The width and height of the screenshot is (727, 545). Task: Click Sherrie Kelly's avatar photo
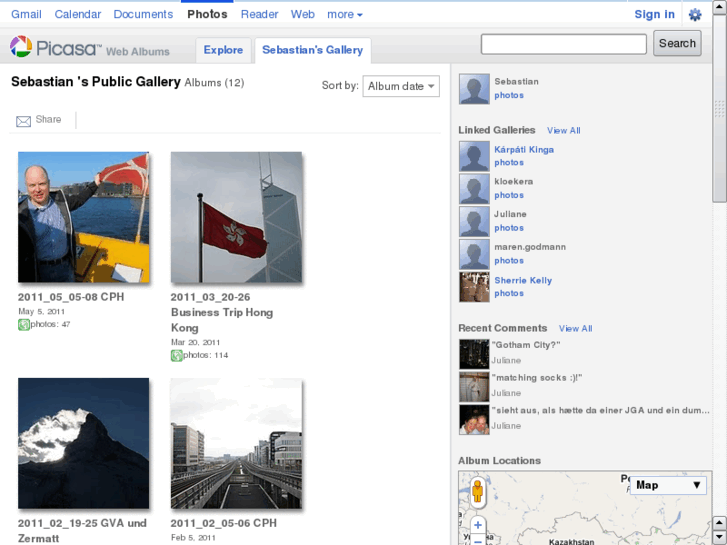[474, 287]
